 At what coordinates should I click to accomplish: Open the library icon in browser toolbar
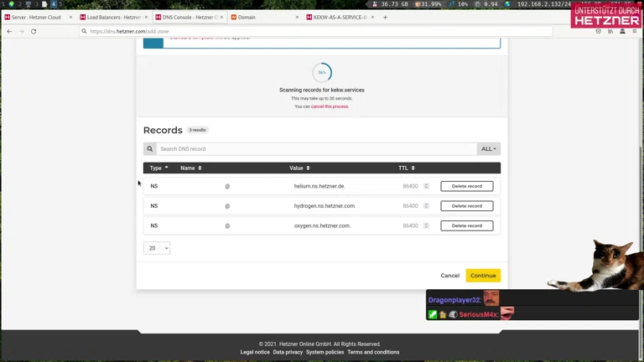coord(610,31)
